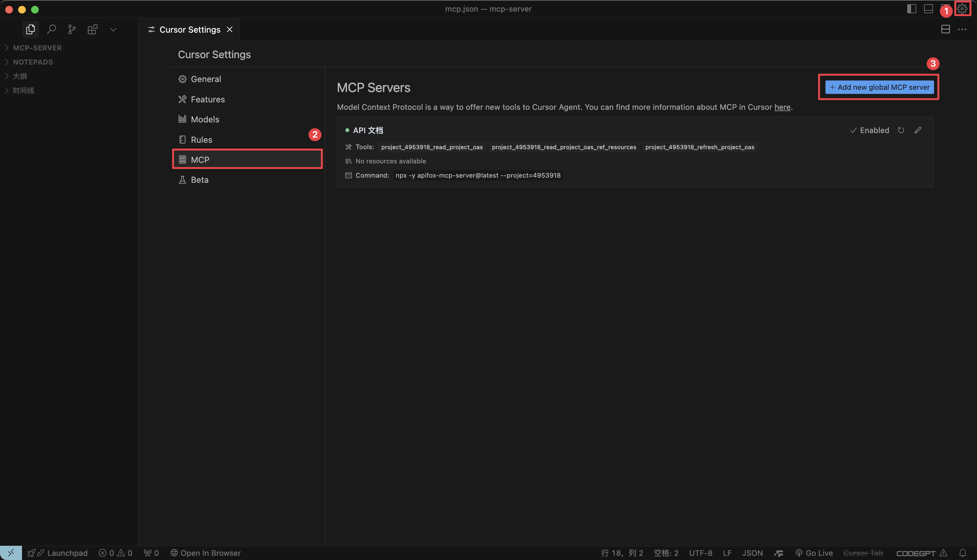Open Source Control branch icon
Screen dimensions: 977x560
pos(71,29)
